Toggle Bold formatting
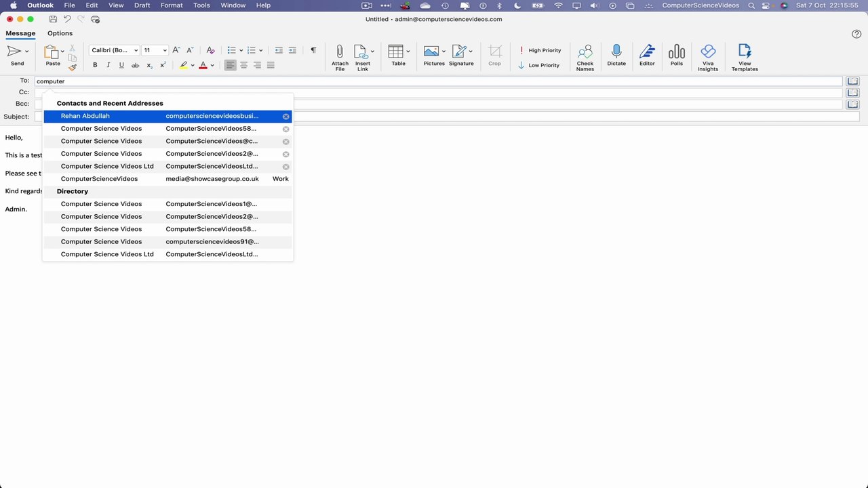This screenshot has height=488, width=868. click(x=95, y=65)
